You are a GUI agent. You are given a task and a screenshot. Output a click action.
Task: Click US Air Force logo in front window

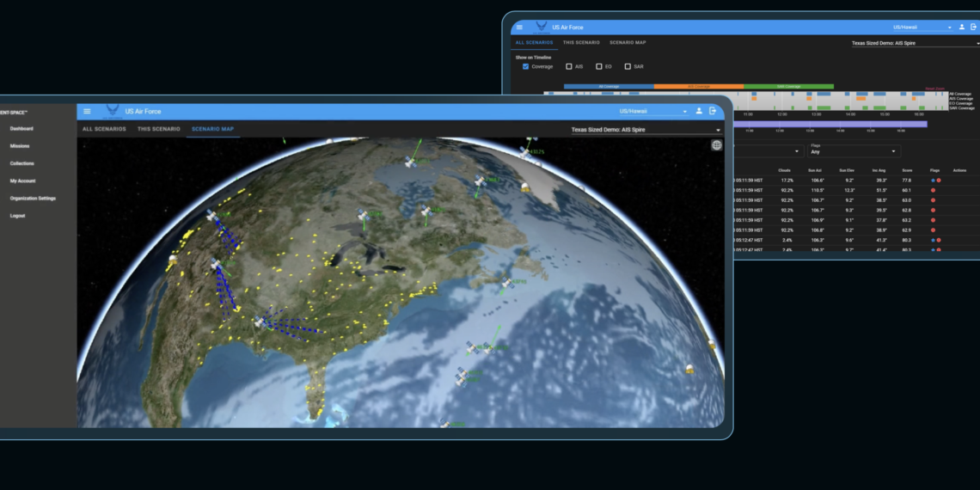point(113,111)
